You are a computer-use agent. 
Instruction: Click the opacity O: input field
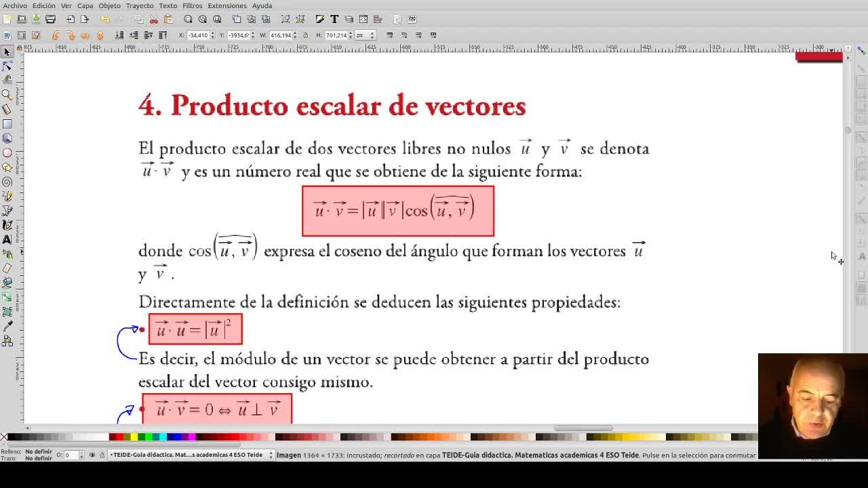(x=71, y=455)
